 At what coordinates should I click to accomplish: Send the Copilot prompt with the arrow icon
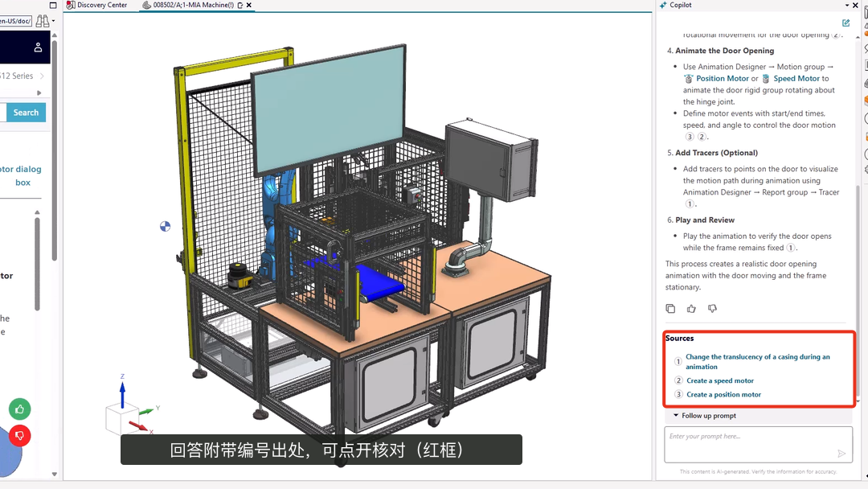tap(841, 454)
